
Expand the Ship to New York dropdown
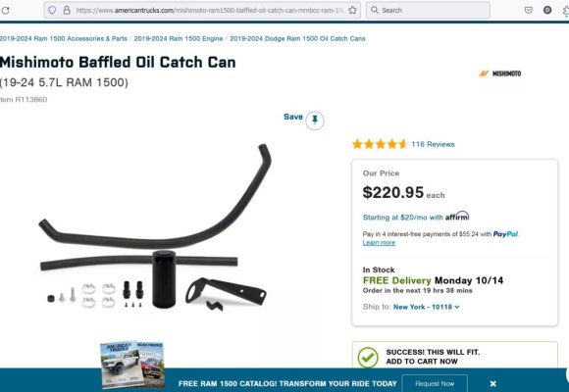click(x=427, y=307)
